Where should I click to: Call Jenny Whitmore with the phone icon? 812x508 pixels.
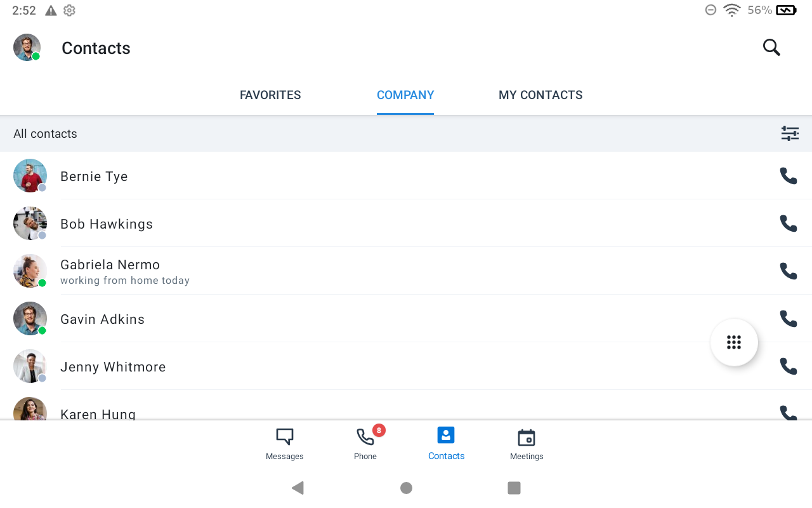[788, 366]
